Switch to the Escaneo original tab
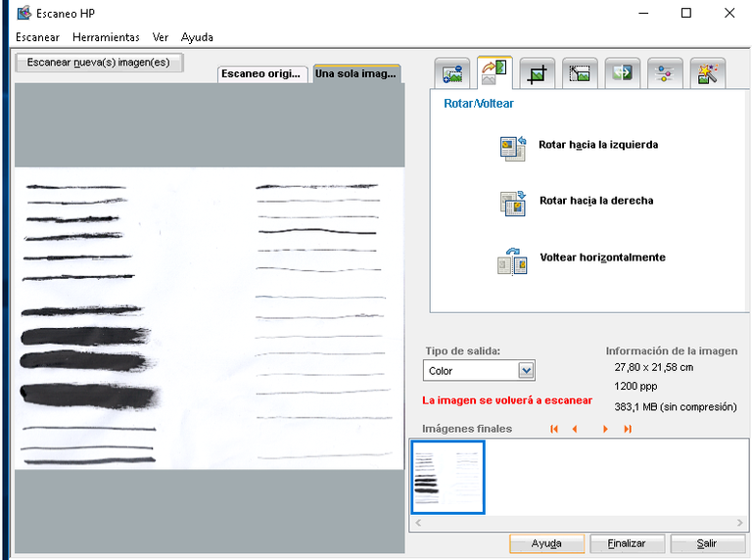This screenshot has height=560, width=752. [261, 73]
